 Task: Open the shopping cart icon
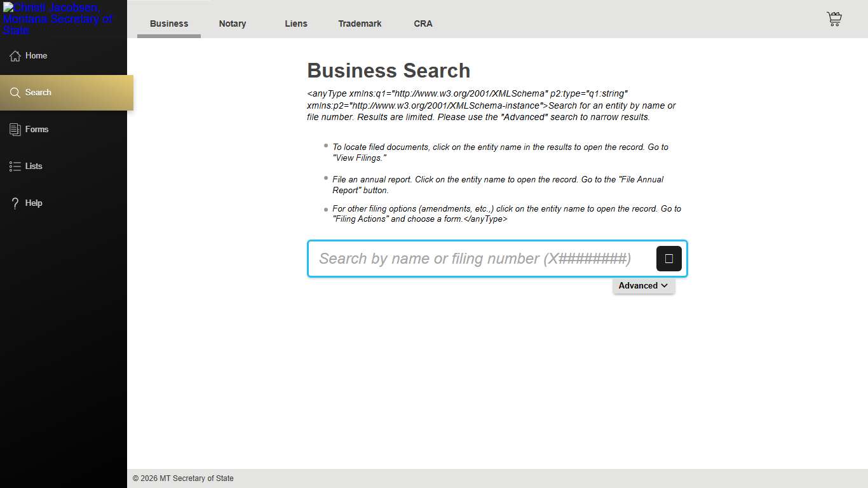[834, 19]
